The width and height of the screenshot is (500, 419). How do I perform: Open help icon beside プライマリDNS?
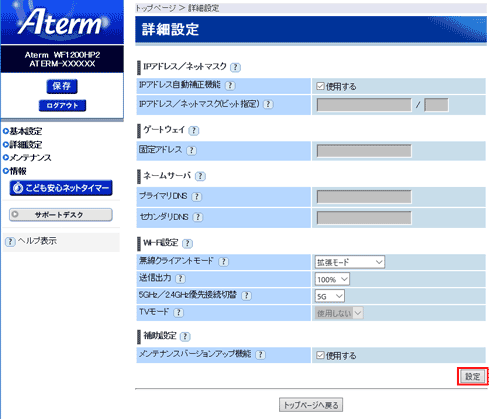click(x=197, y=197)
